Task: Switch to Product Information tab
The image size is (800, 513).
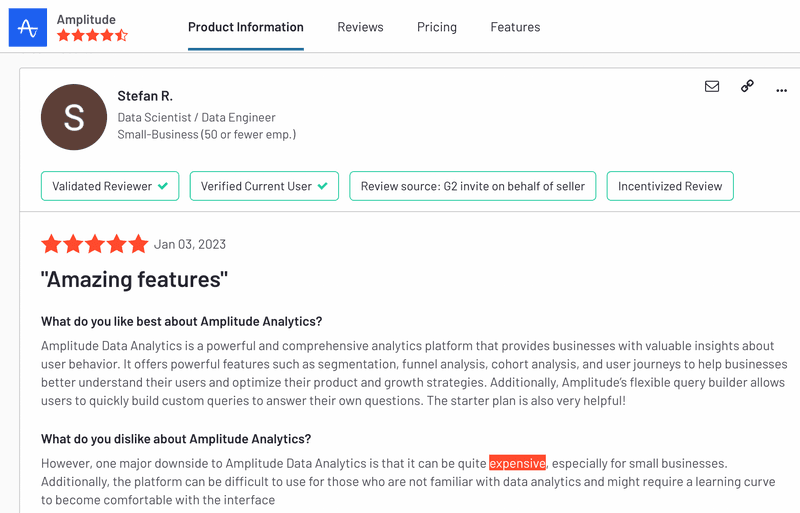Action: tap(246, 27)
